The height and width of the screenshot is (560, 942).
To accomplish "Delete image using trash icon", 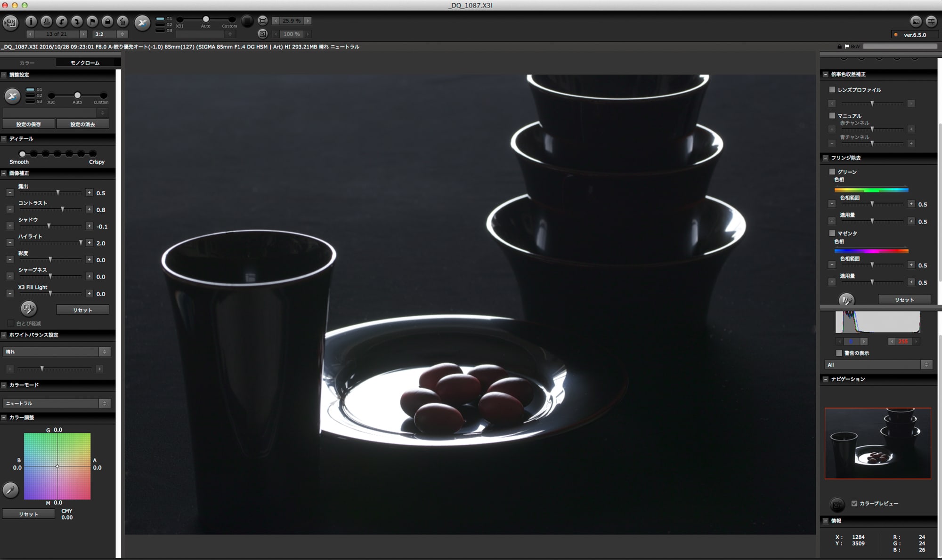I will 122,21.
